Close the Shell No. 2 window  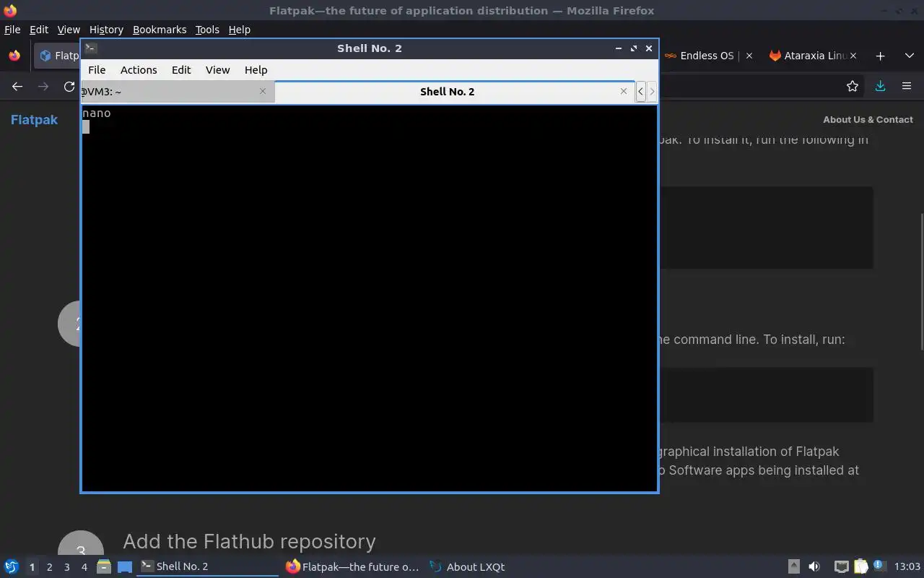coord(649,48)
